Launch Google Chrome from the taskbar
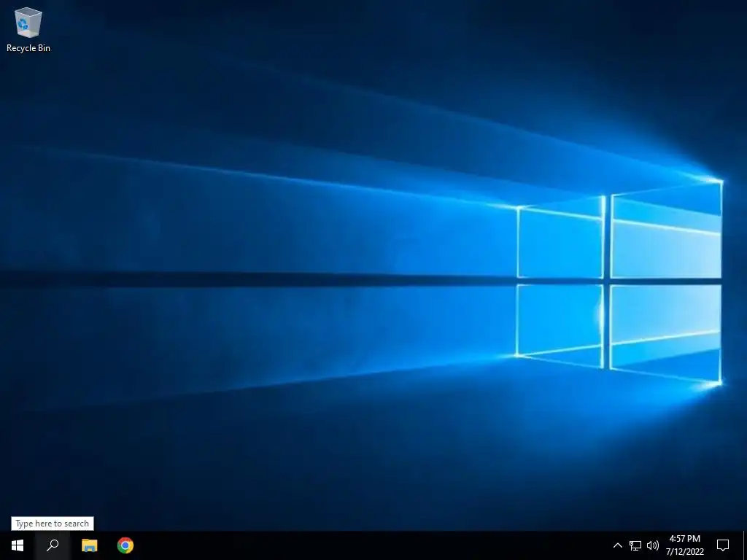The image size is (747, 560). pos(125,545)
